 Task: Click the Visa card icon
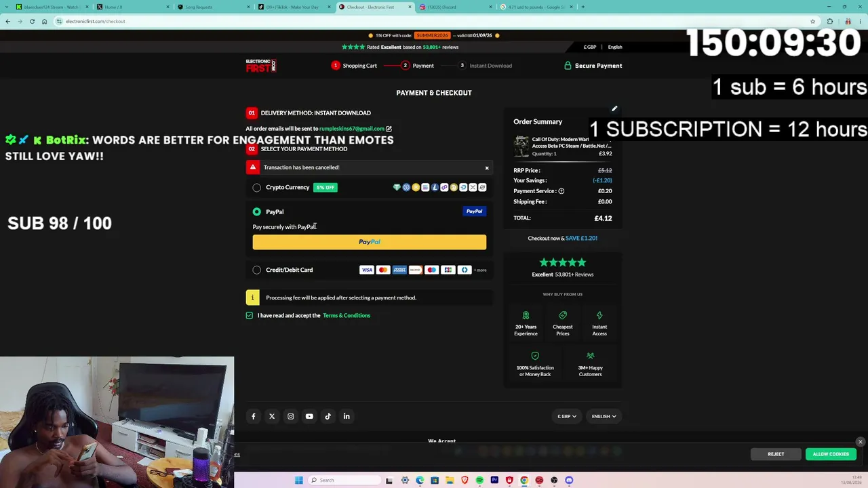367,270
